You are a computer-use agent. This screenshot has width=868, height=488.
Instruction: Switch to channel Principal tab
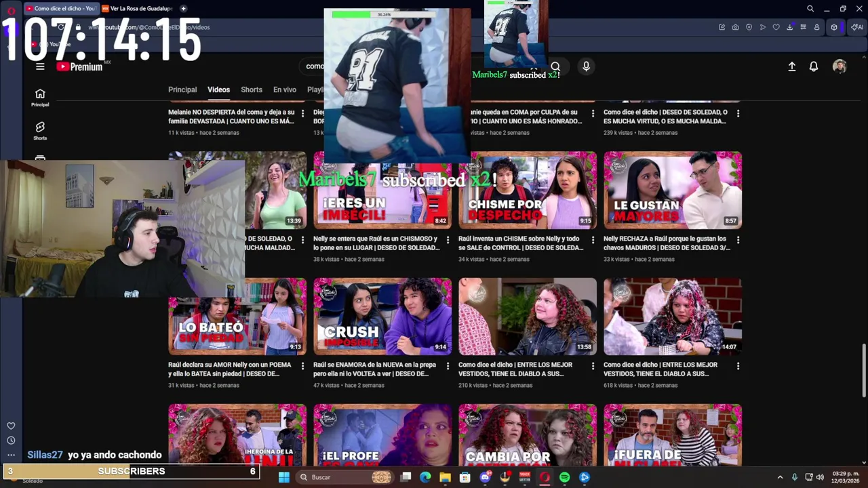(182, 89)
